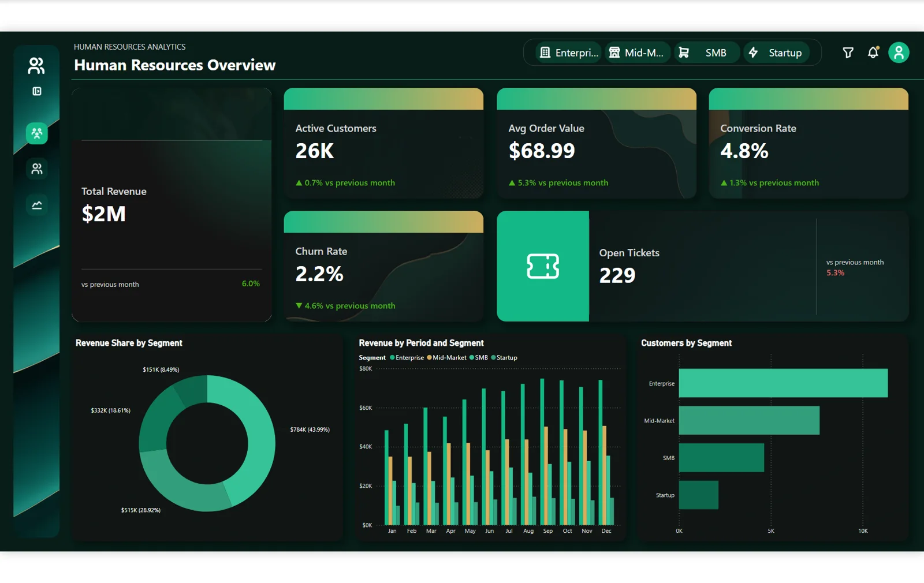
Task: Click the ticket icon tile
Action: point(543,266)
